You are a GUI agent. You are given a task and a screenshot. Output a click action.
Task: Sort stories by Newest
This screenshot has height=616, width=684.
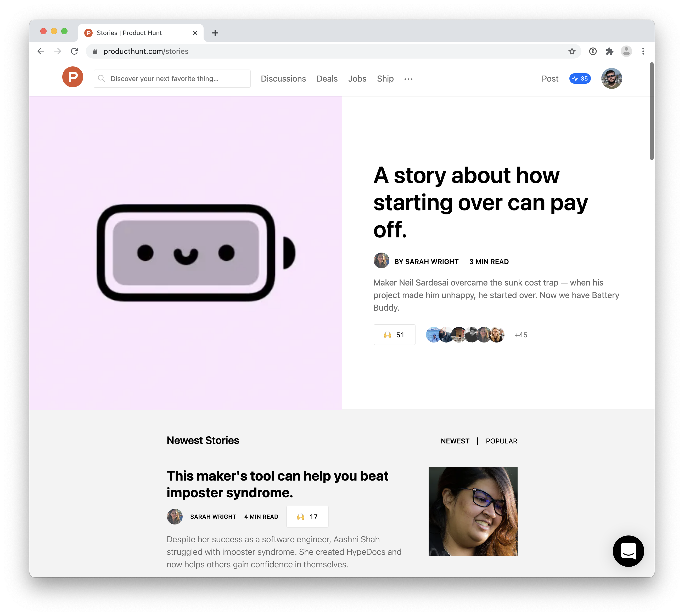(455, 441)
